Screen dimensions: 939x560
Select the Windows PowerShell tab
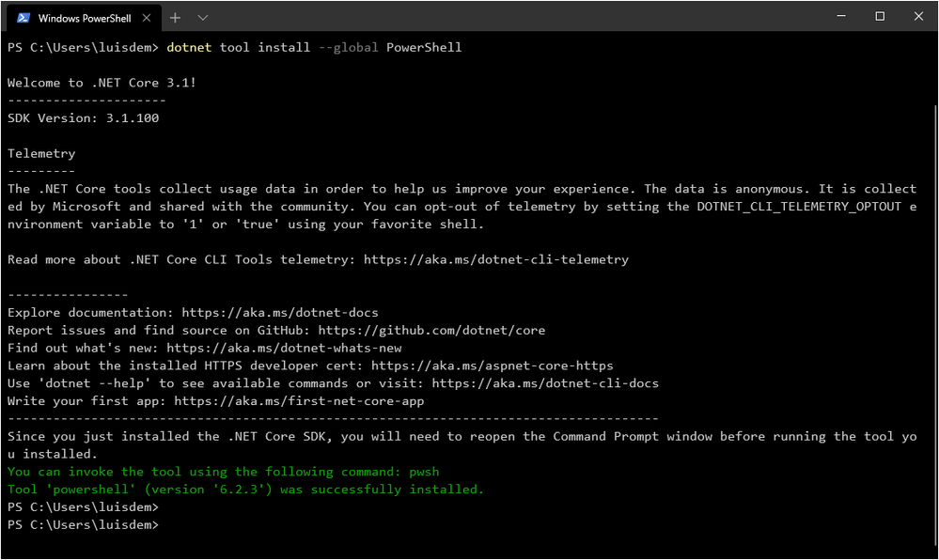pos(84,18)
